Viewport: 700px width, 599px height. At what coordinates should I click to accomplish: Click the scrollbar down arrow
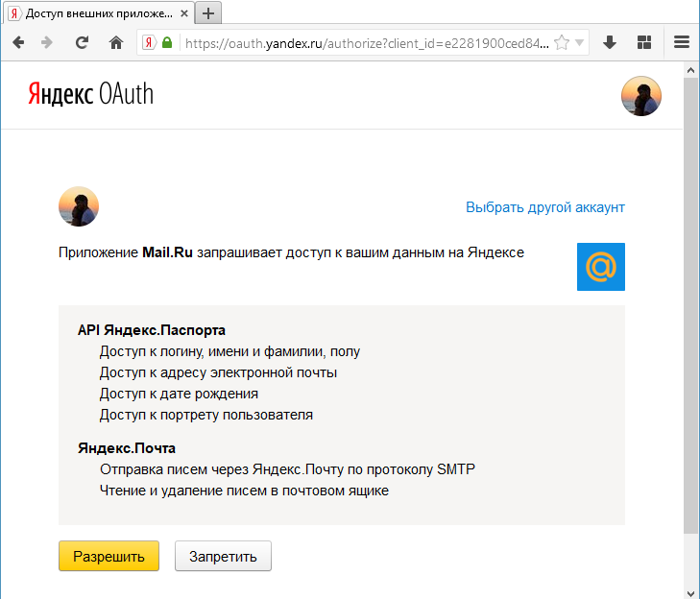tap(690, 592)
